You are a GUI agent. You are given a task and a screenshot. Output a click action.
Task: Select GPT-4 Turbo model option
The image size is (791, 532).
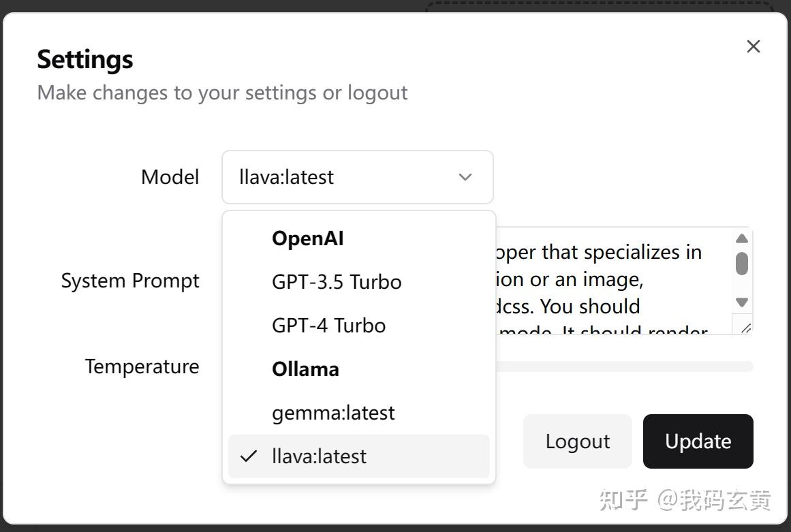pos(329,325)
